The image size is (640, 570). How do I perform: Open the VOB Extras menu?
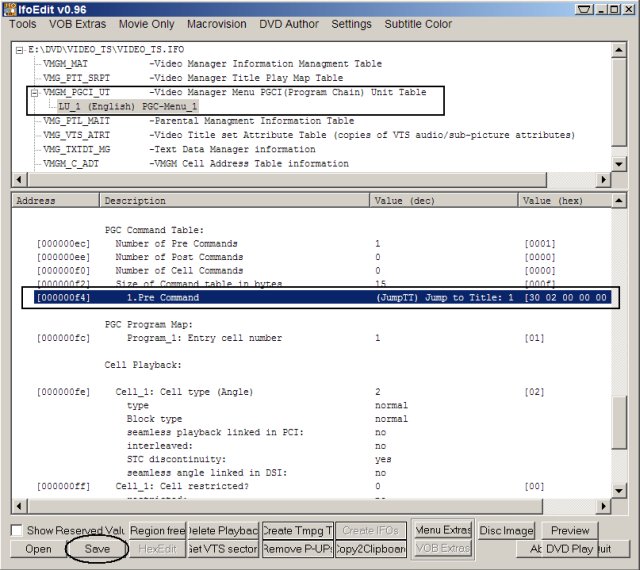coord(78,24)
